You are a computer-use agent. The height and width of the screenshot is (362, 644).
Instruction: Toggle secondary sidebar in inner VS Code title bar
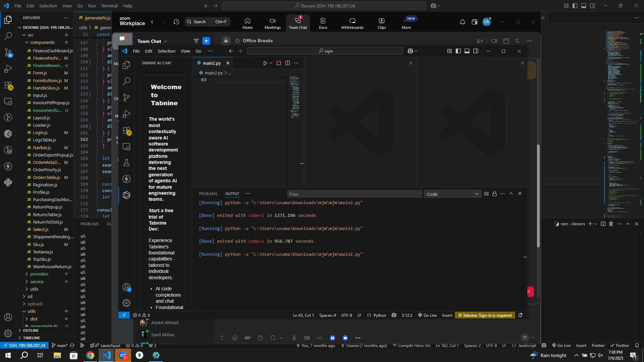coord(476,51)
